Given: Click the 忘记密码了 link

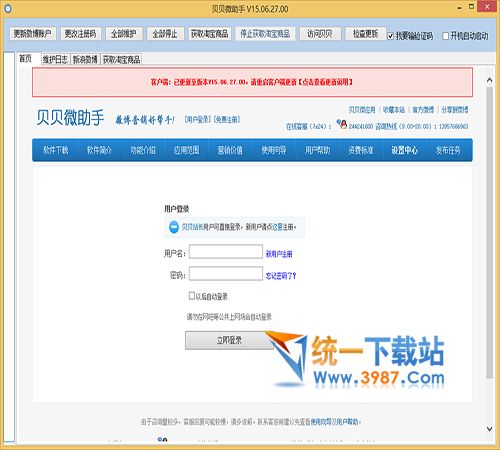Looking at the screenshot, I should click(x=281, y=276).
